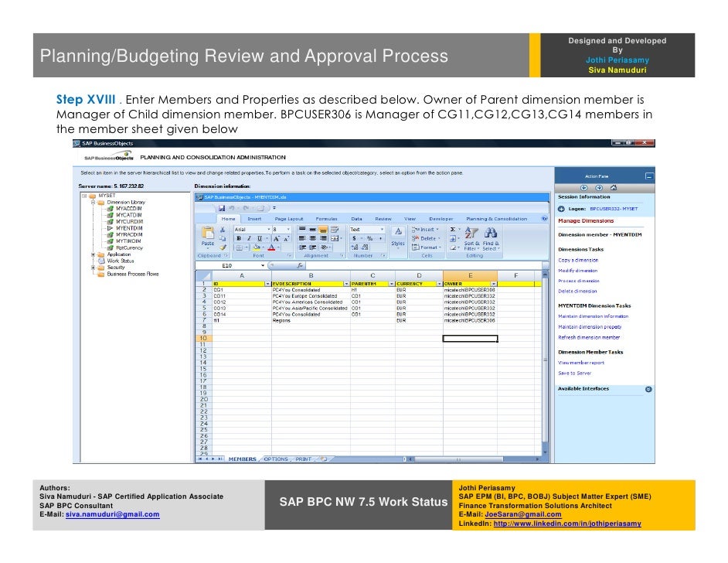Switch to the OPTIONS sheet tab

tap(276, 459)
